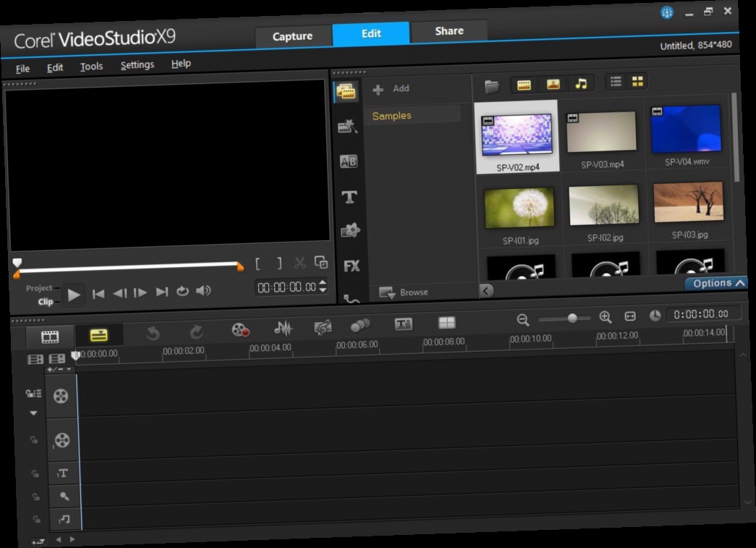Screen dimensions: 756x548
Task: Step to previous frame
Action: [x=119, y=292]
